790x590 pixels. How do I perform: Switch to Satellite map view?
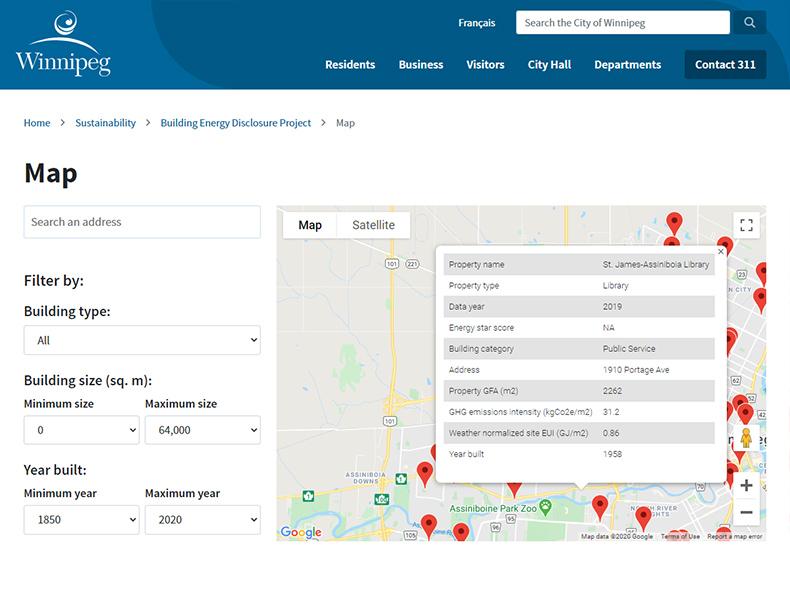click(x=373, y=225)
